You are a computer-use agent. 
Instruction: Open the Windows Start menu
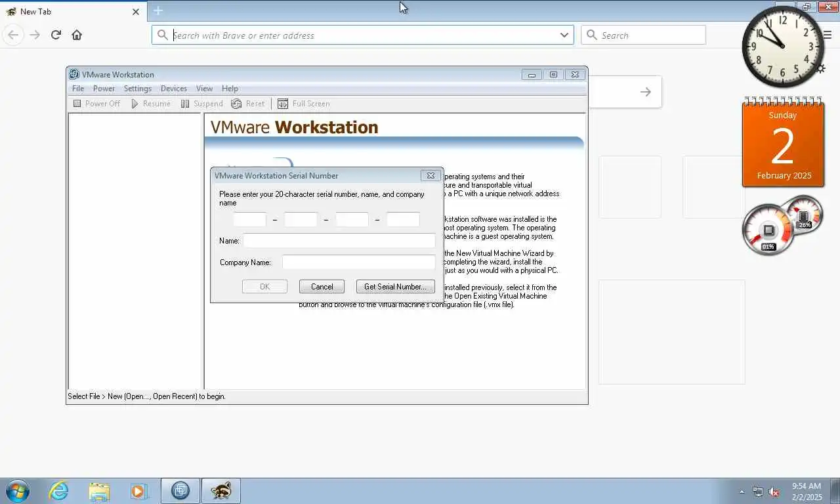pos(18,491)
